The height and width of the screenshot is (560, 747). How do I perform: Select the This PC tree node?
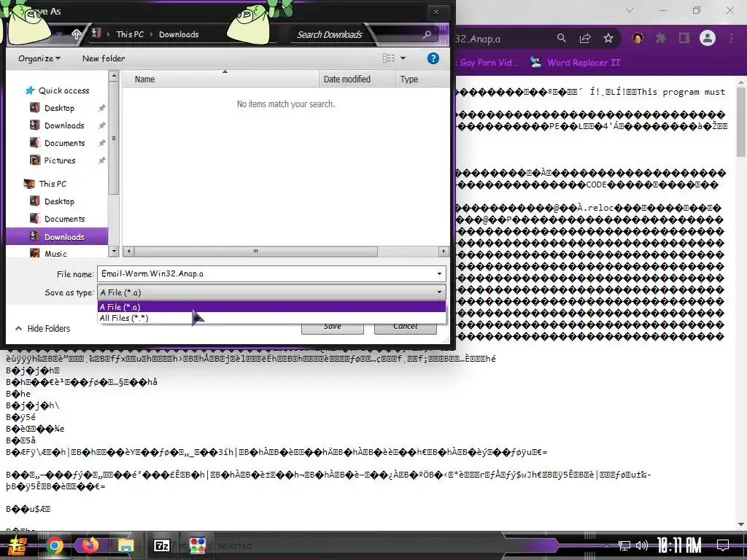point(53,184)
